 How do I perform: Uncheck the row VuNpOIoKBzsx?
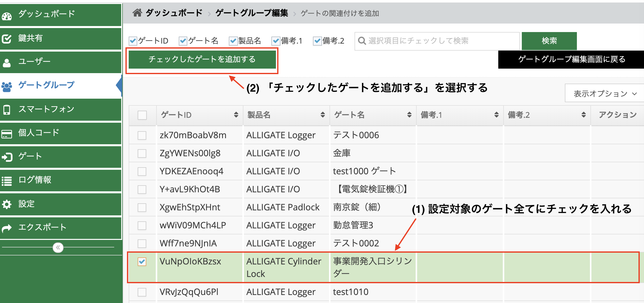pyautogui.click(x=142, y=262)
